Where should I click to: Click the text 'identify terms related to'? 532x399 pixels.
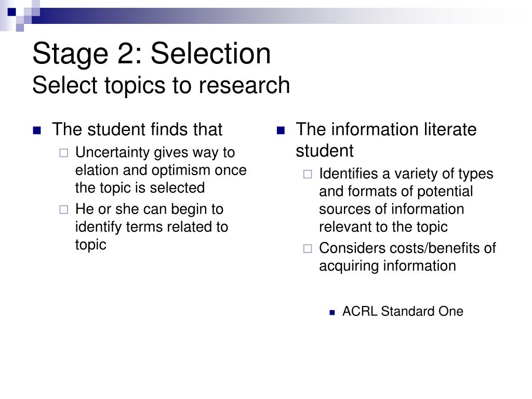152,227
